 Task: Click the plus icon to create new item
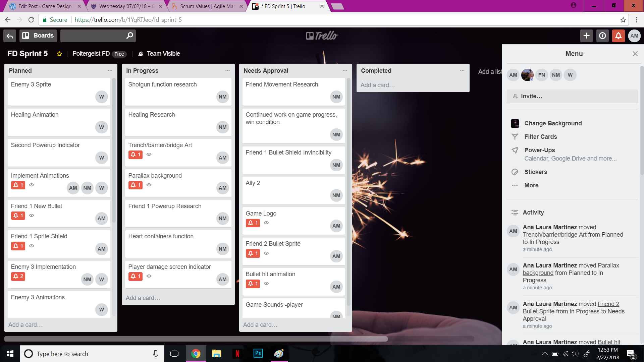[x=586, y=36]
